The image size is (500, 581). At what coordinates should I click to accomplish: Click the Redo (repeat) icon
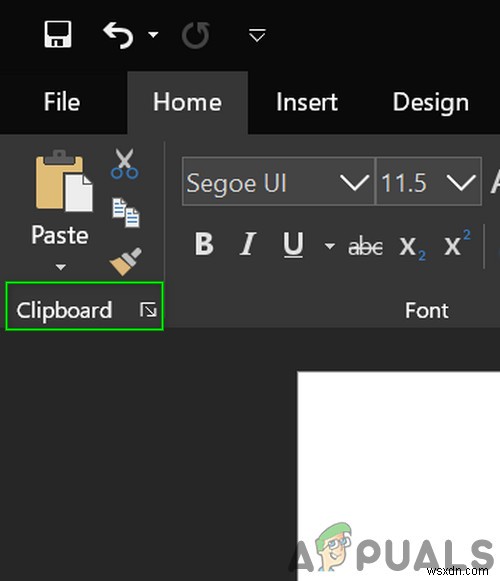[195, 36]
